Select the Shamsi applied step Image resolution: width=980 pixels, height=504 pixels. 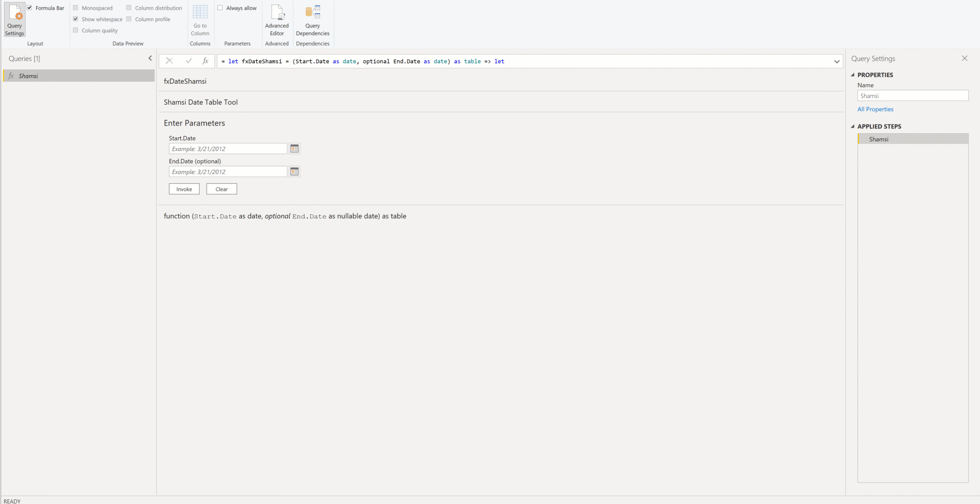pyautogui.click(x=913, y=139)
